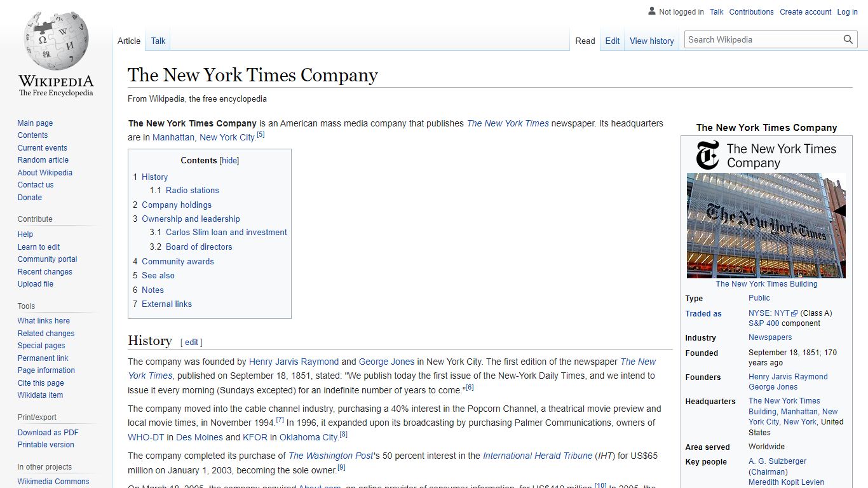Open About Wikipedia
868x488 pixels.
pos(44,173)
